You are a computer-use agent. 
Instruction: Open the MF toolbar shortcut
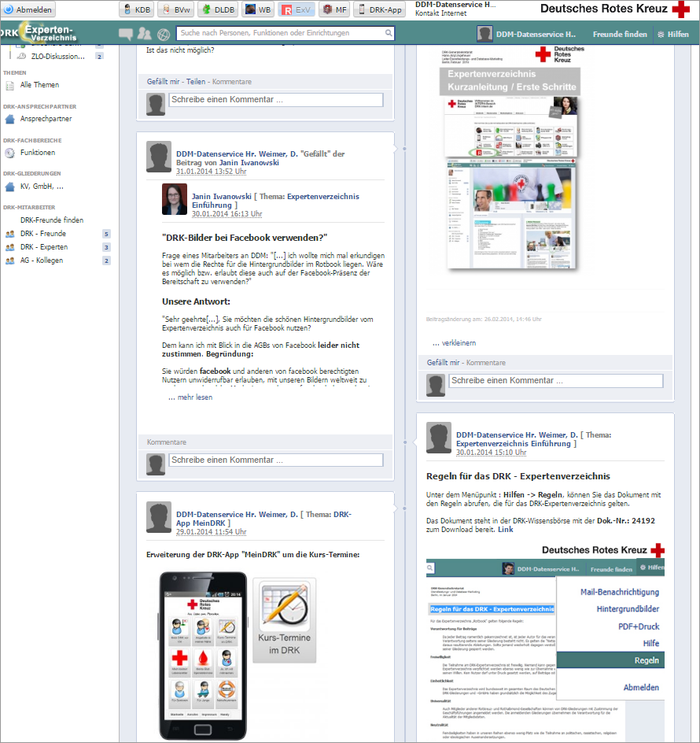coord(334,9)
